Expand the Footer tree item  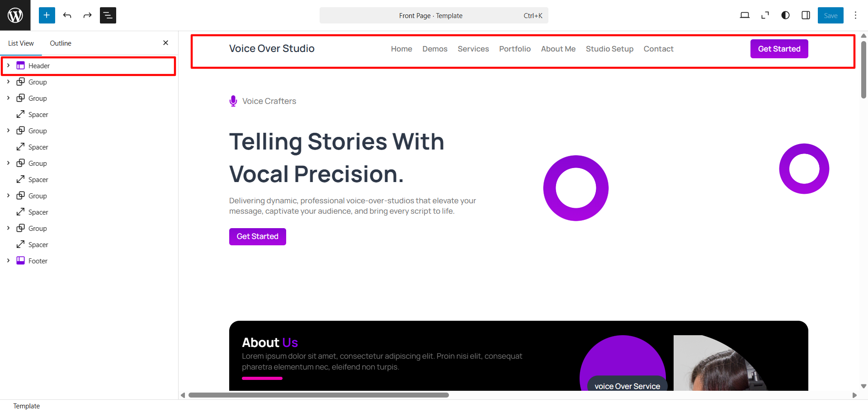(x=8, y=261)
